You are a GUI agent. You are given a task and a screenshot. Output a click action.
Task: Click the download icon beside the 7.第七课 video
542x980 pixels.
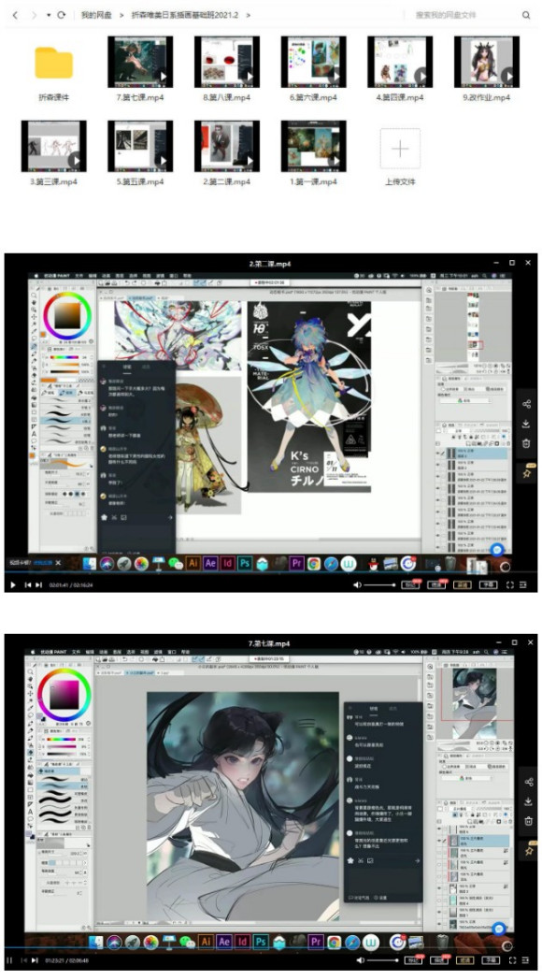pos(528,801)
